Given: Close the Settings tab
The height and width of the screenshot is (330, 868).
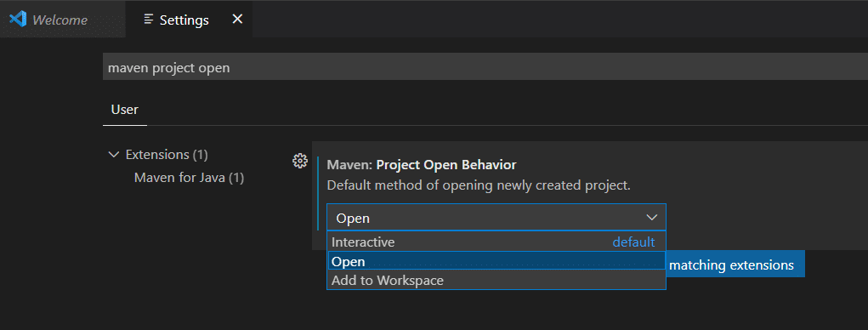Looking at the screenshot, I should click(x=237, y=20).
